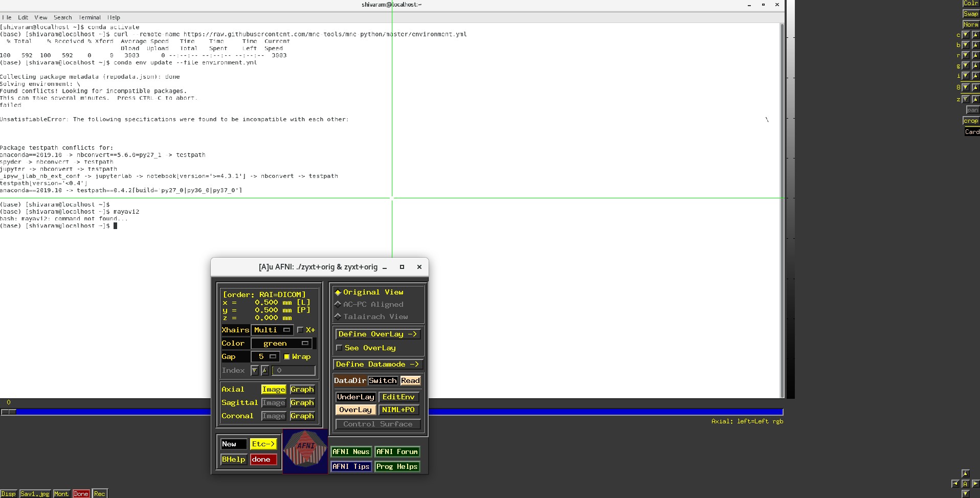Click the right arrow in the pan arrow pad
This screenshot has width=980, height=498.
click(975, 484)
